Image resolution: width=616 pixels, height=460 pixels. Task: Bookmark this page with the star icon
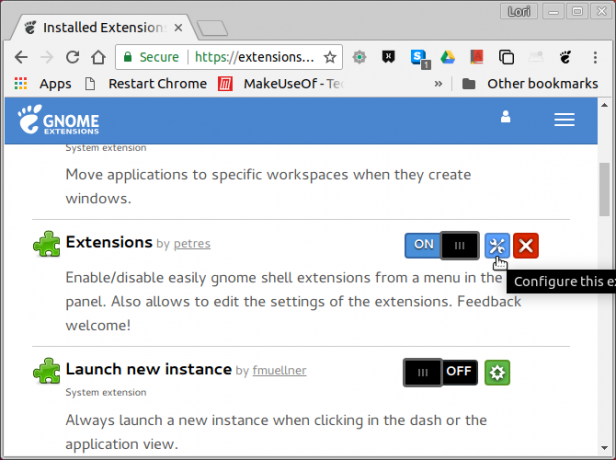click(x=330, y=57)
